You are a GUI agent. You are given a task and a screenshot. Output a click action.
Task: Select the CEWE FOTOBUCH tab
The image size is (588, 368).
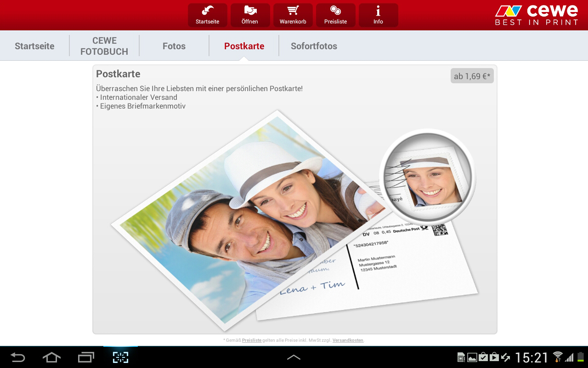coord(104,46)
